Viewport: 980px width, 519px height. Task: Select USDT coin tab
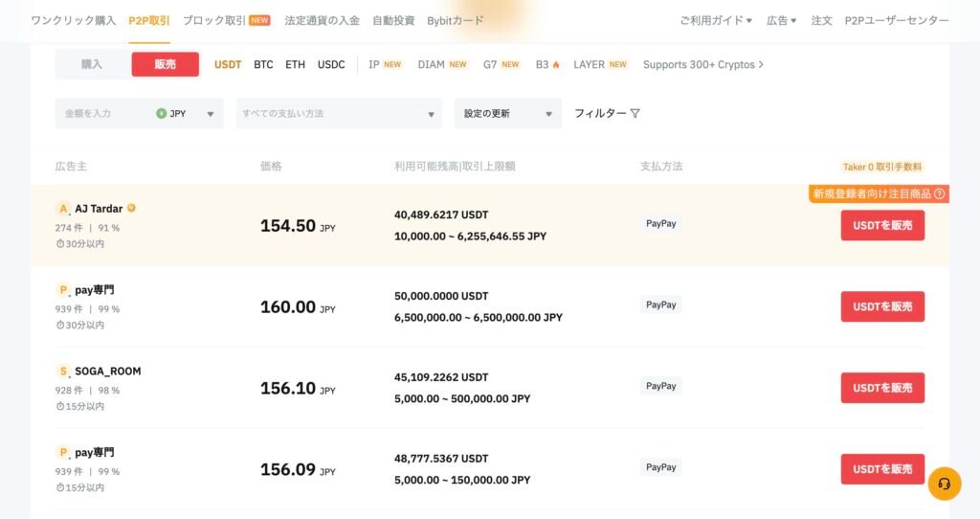(228, 64)
